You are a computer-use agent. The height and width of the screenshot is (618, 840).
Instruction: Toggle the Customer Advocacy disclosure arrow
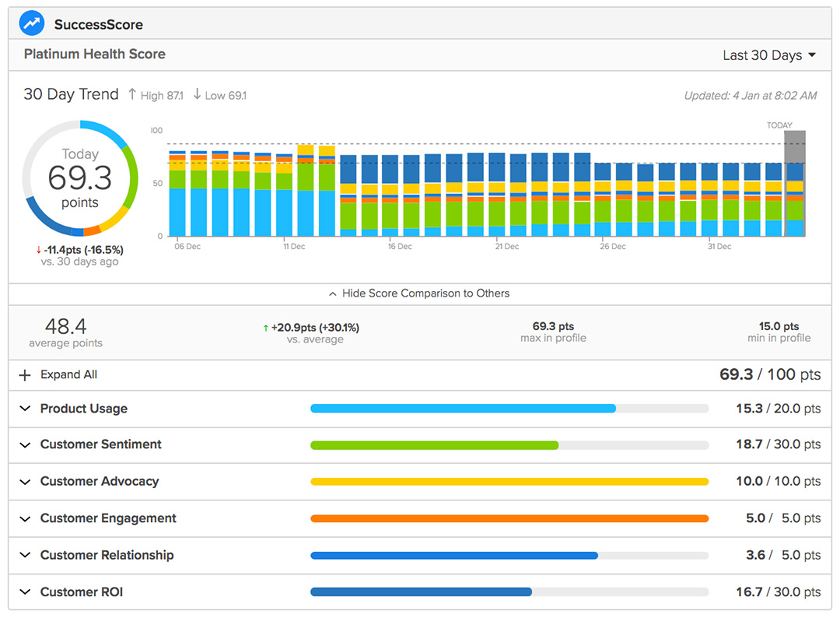click(25, 481)
